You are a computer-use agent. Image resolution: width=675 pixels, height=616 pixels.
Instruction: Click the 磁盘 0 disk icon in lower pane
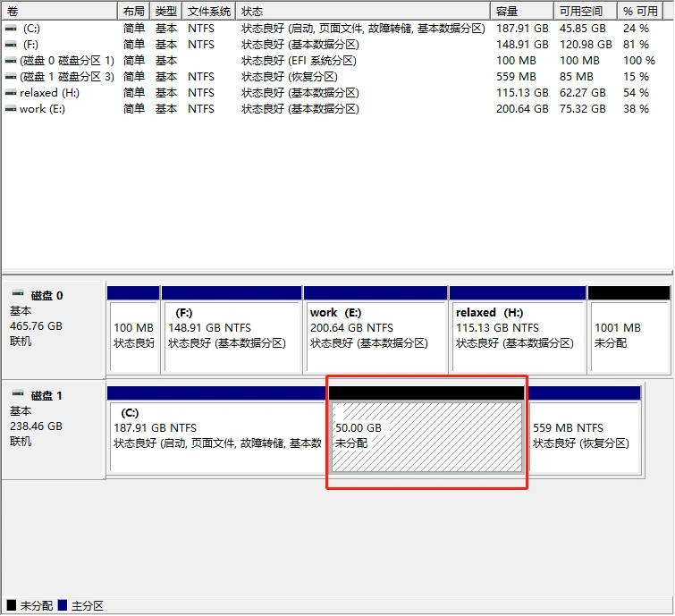(17, 294)
